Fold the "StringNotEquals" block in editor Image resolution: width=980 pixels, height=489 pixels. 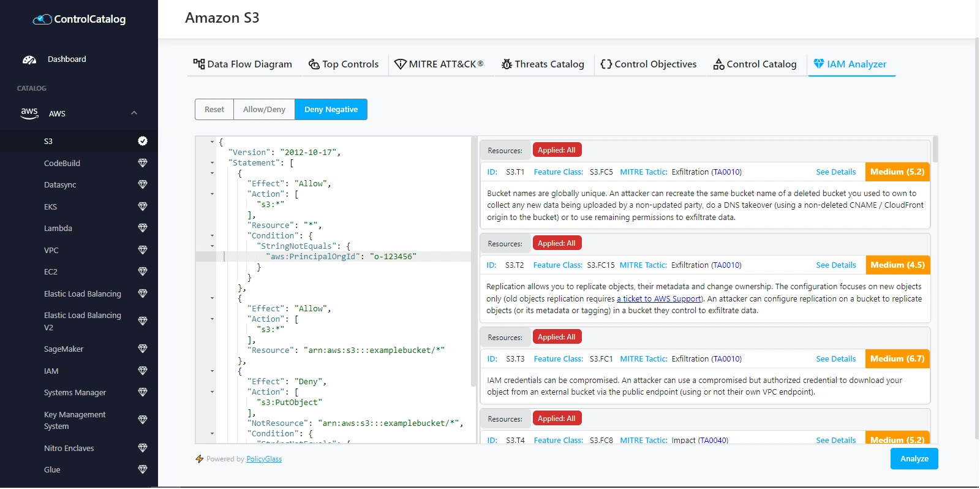pyautogui.click(x=213, y=246)
